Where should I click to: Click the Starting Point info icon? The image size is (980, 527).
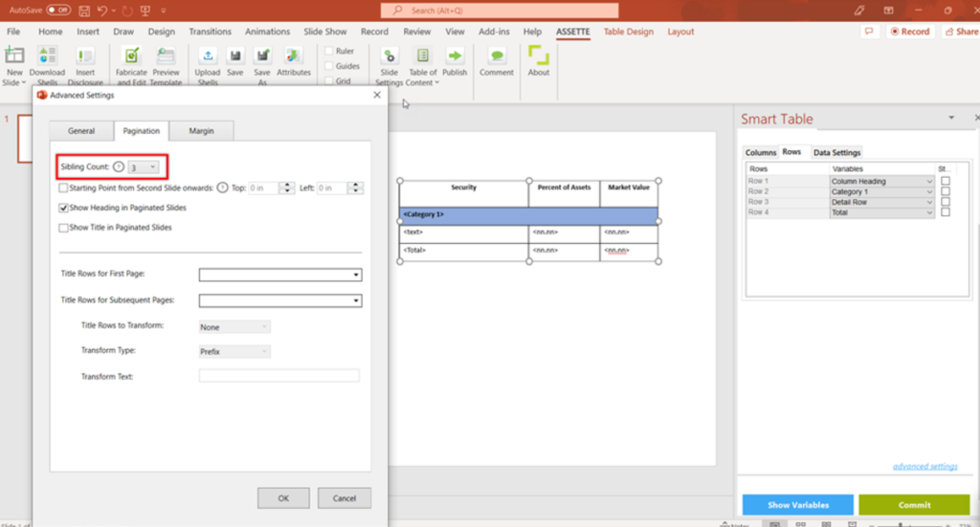[222, 187]
